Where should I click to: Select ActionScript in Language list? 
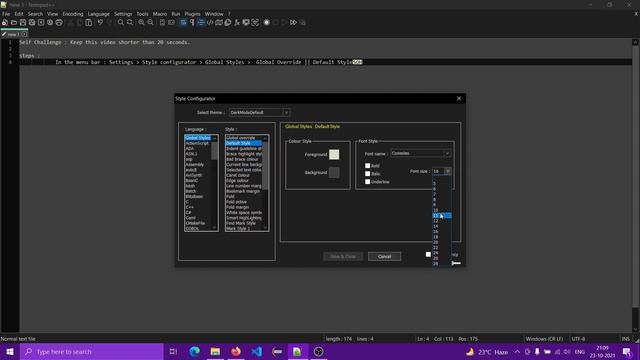pyautogui.click(x=198, y=143)
